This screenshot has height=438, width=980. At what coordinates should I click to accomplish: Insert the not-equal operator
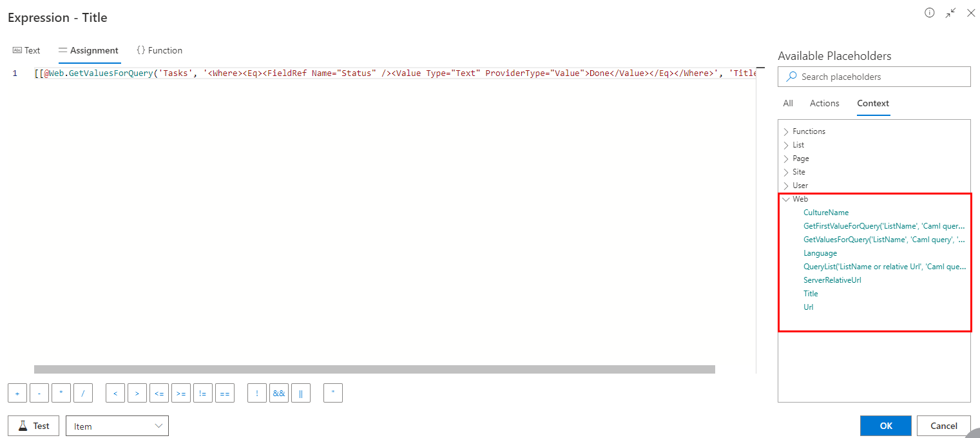point(203,393)
